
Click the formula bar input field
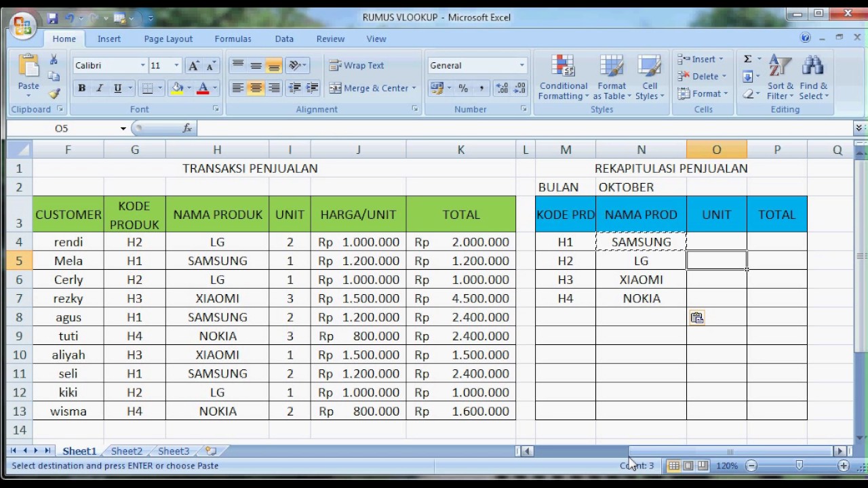click(526, 128)
